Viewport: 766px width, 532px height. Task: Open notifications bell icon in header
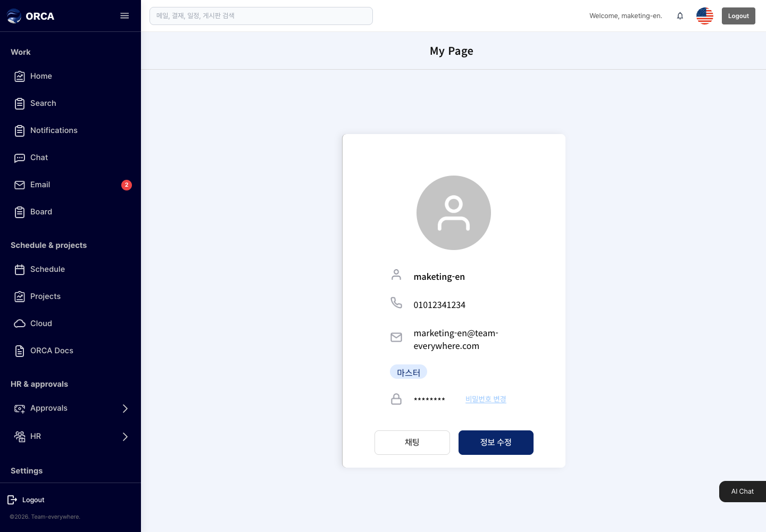[680, 16]
